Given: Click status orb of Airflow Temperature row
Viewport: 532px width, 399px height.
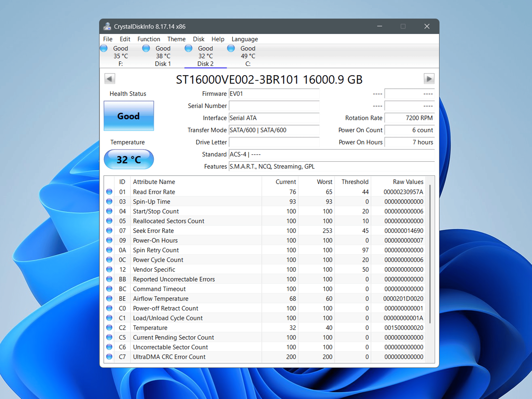Looking at the screenshot, I should tap(109, 298).
